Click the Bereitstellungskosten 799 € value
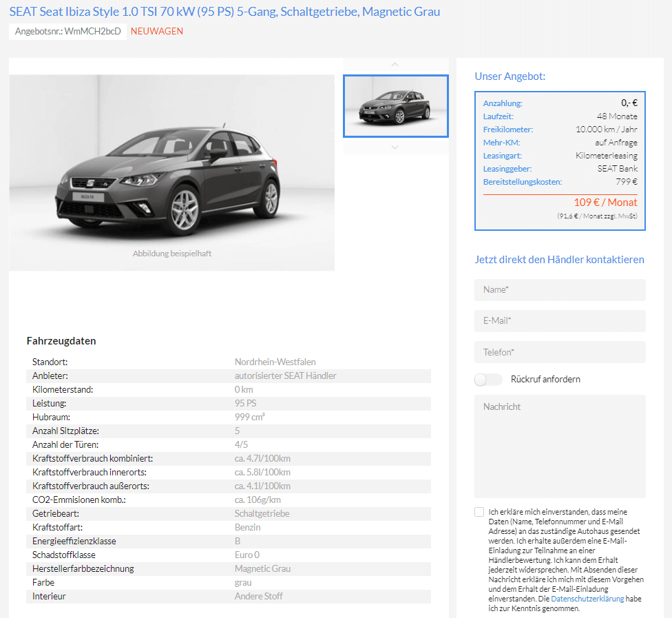 626,181
